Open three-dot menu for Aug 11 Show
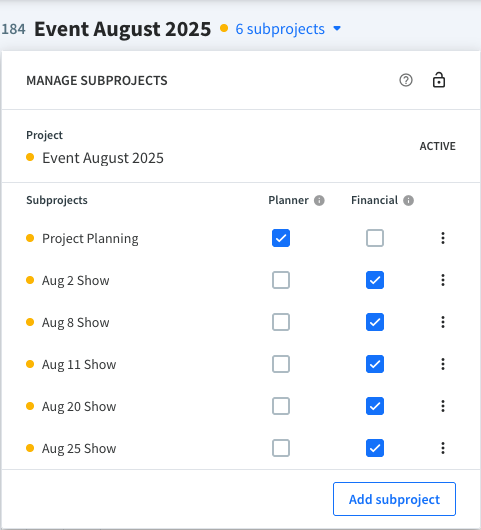Image resolution: width=481 pixels, height=530 pixels. [x=443, y=364]
